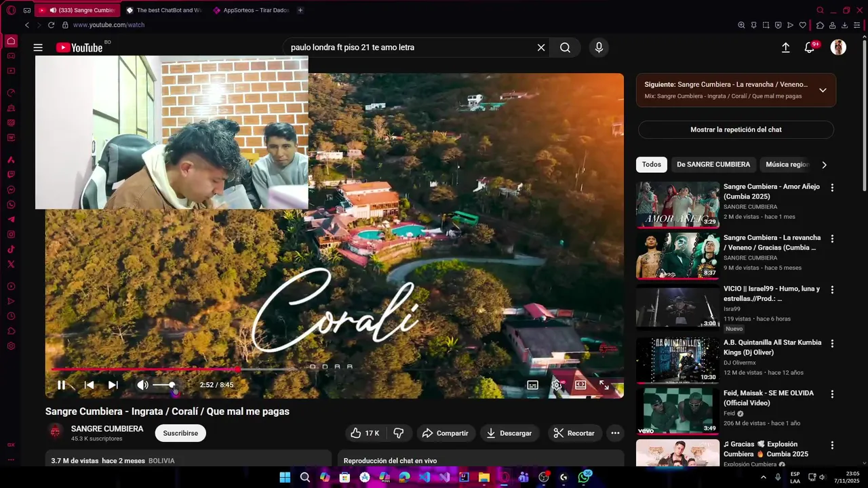The width and height of the screenshot is (868, 488).
Task: Reload the page in the browser
Action: (x=51, y=25)
